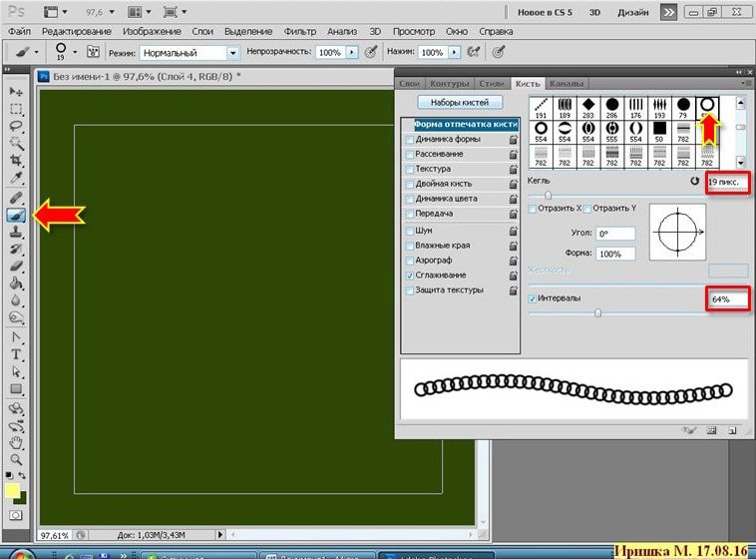Expand the Непрозрачность opacity arrow
This screenshot has height=559, width=756.
pos(351,52)
